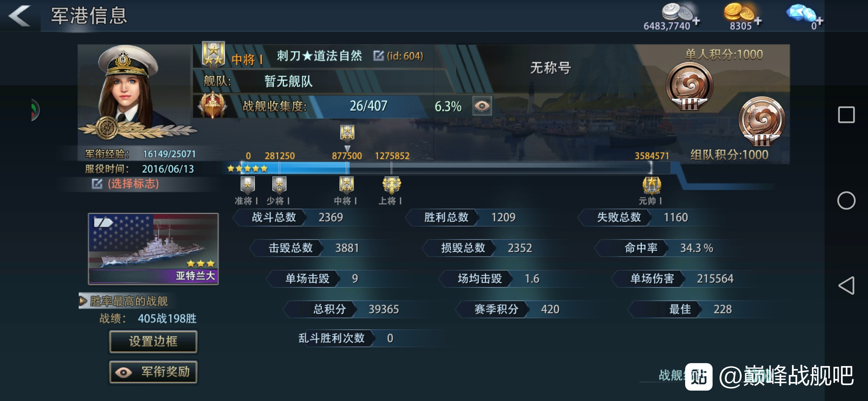868x401 pixels.
Task: Edit player name via pencil icon near id
Action: coord(378,56)
